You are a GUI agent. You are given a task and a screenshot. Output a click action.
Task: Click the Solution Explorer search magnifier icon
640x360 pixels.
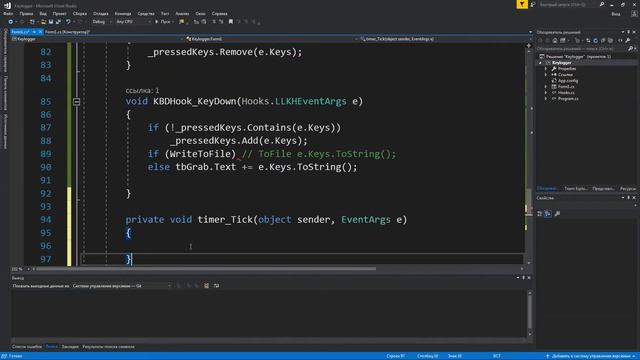click(630, 49)
